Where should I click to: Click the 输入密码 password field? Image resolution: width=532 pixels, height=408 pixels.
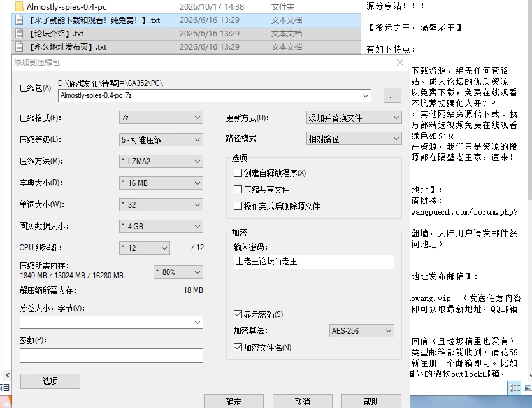[314, 262]
